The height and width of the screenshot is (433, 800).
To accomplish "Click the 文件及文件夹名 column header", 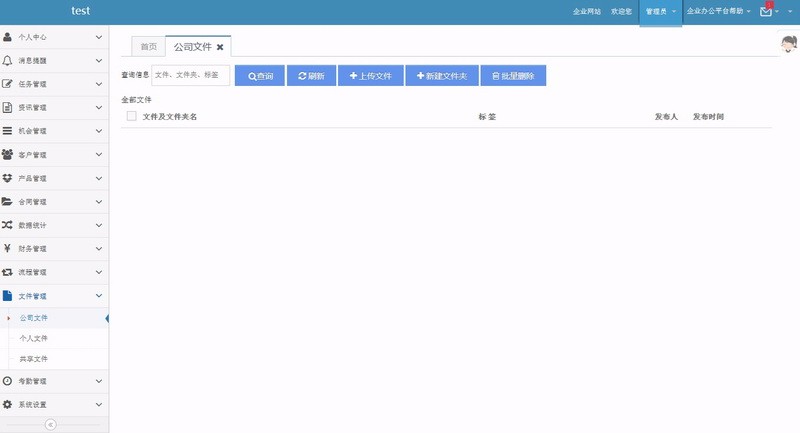I will pos(170,117).
